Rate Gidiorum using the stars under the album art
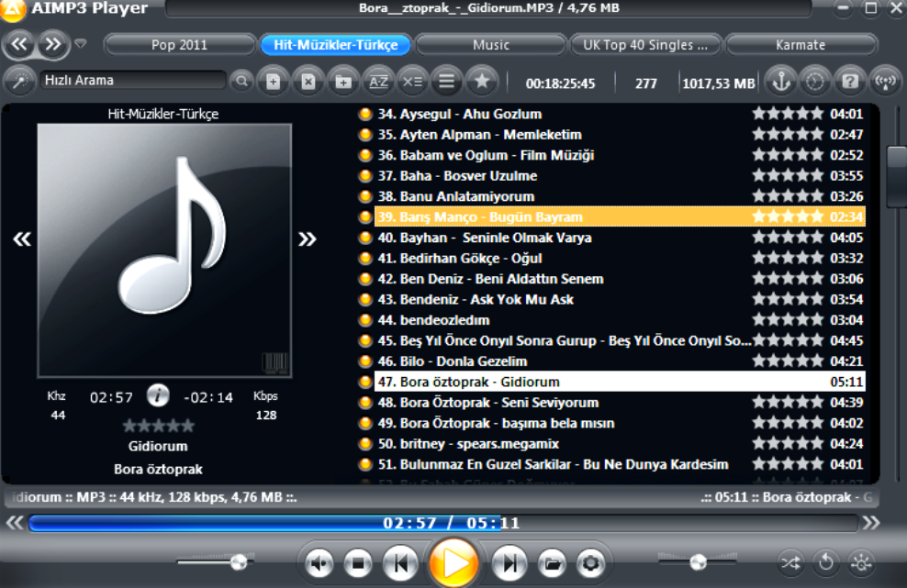The image size is (907, 588). tap(159, 427)
